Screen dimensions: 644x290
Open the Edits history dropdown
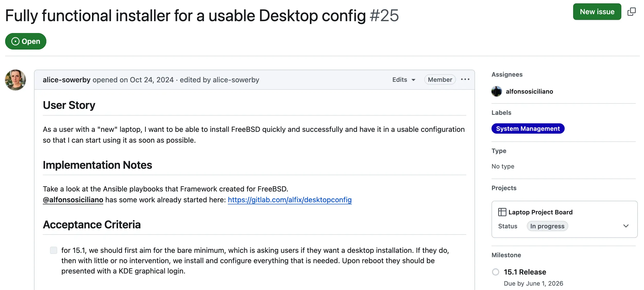[404, 80]
